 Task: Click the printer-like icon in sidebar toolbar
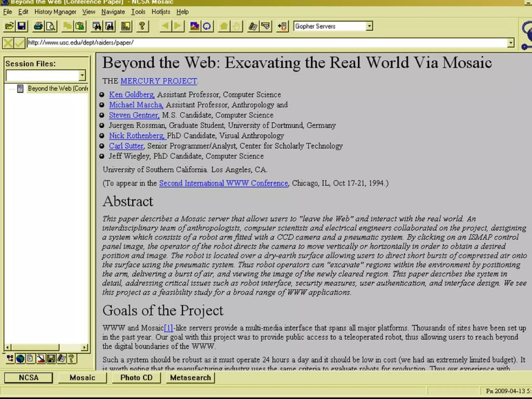click(61, 359)
